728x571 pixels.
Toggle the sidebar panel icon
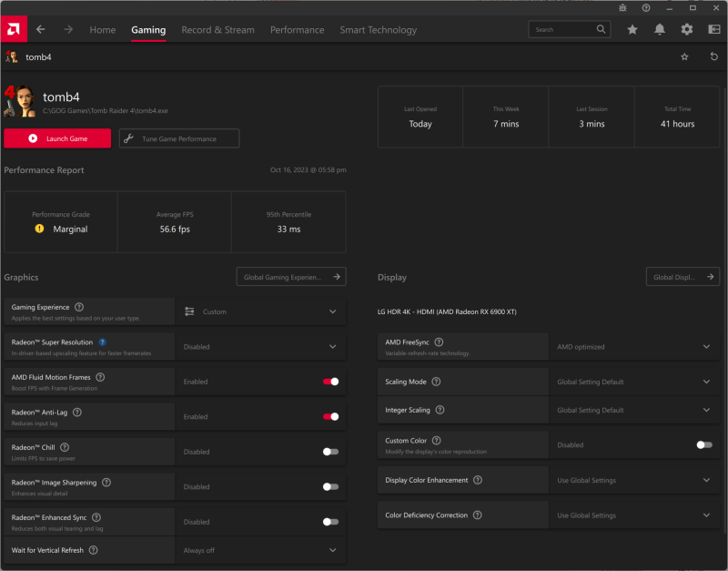pos(714,30)
